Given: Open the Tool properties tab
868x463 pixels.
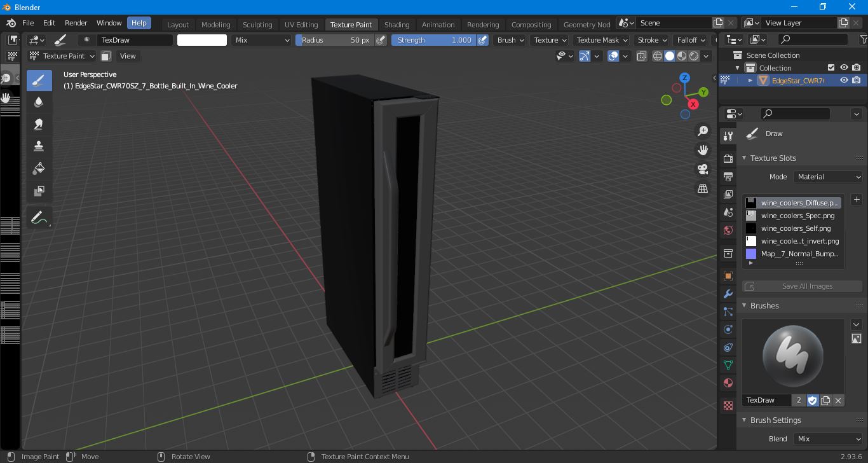Looking at the screenshot, I should pos(728,136).
